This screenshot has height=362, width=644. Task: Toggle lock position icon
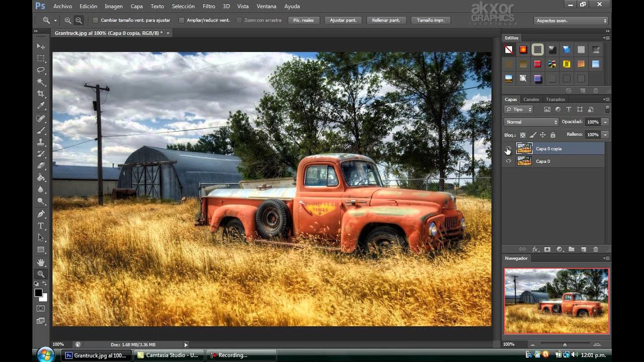[x=543, y=135]
